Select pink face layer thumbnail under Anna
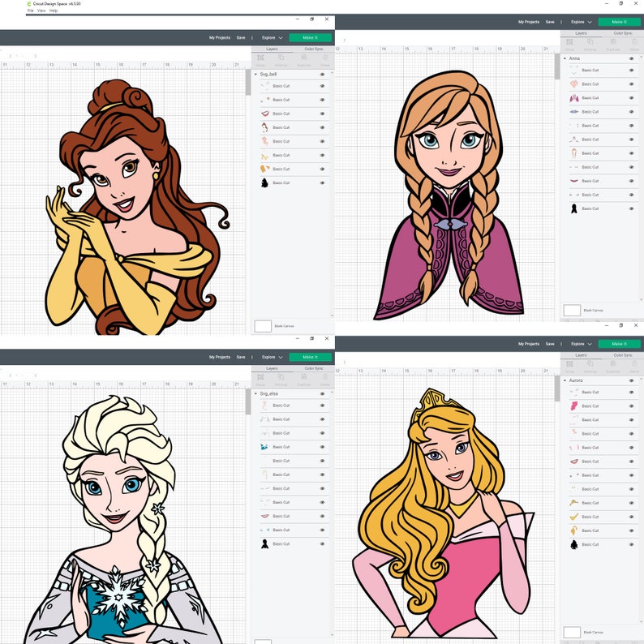 coord(574,84)
